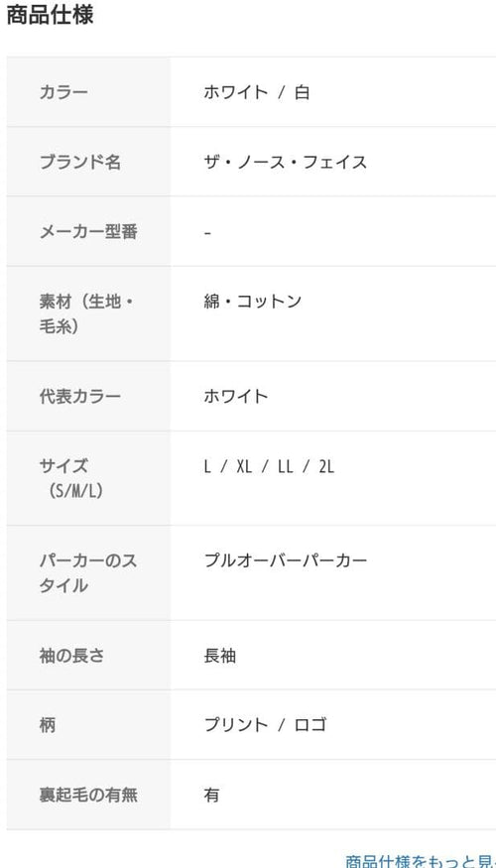Click the dash value for メーカー型番
This screenshot has height=868, width=496.
(207, 232)
